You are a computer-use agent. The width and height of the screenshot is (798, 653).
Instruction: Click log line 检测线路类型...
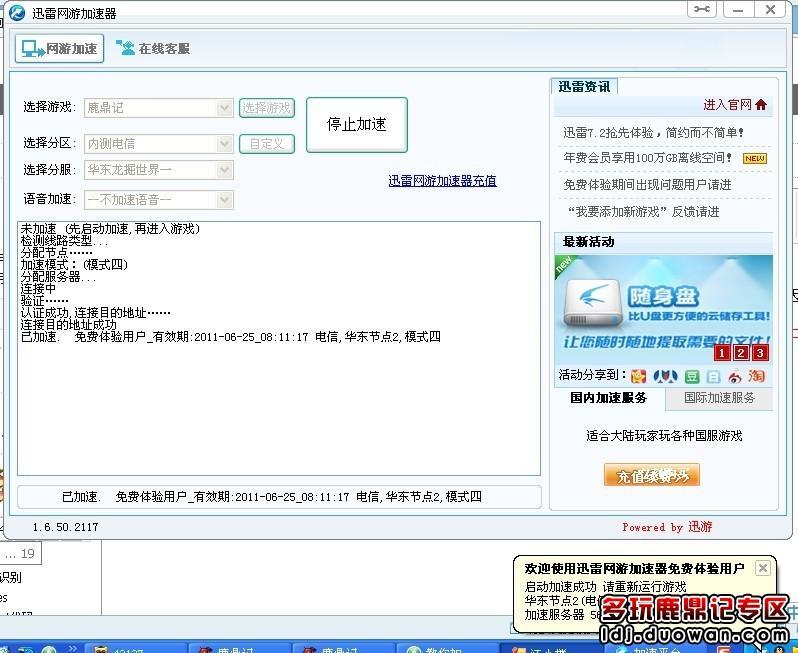click(64, 241)
